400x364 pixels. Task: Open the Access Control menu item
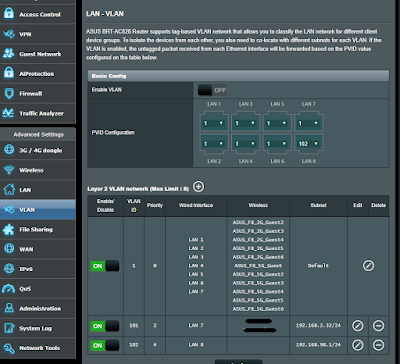coord(38,14)
